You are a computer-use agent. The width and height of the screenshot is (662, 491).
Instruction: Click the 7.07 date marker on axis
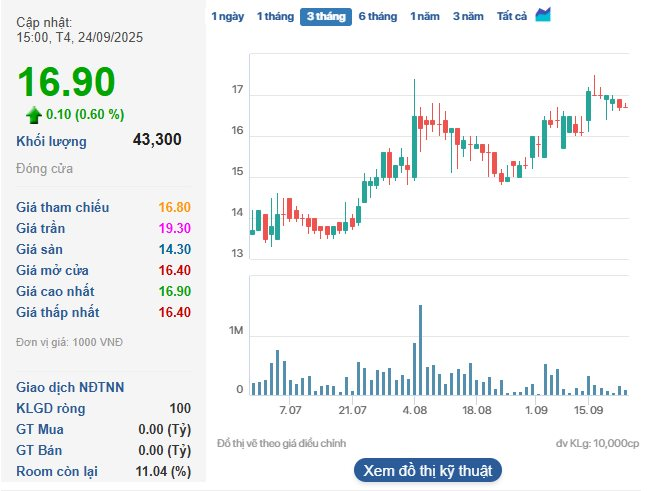tap(290, 410)
